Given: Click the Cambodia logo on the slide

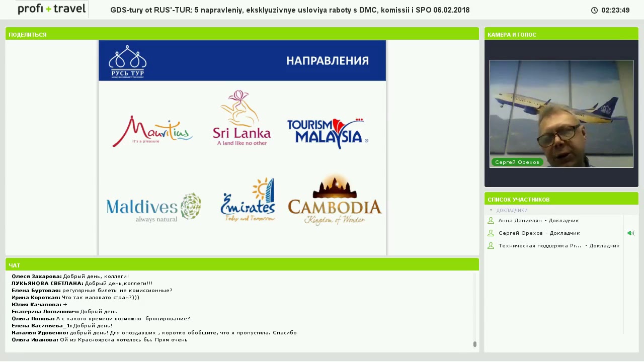Looking at the screenshot, I should tap(335, 200).
